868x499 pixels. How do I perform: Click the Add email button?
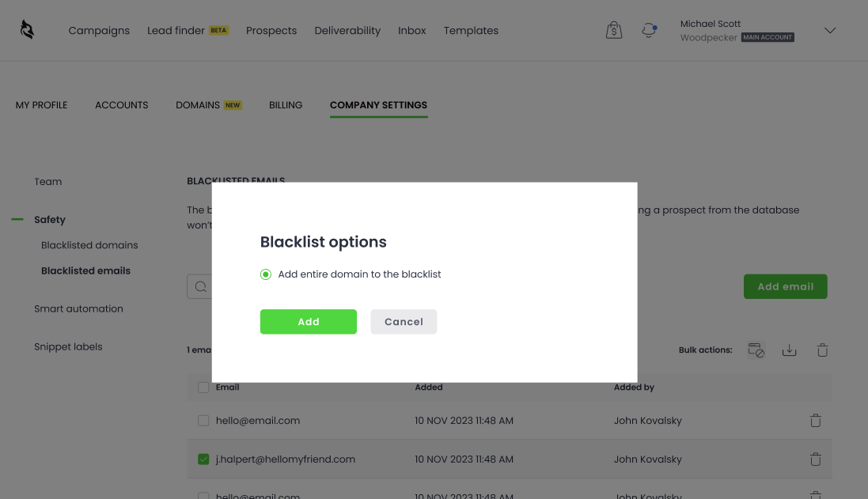click(785, 286)
